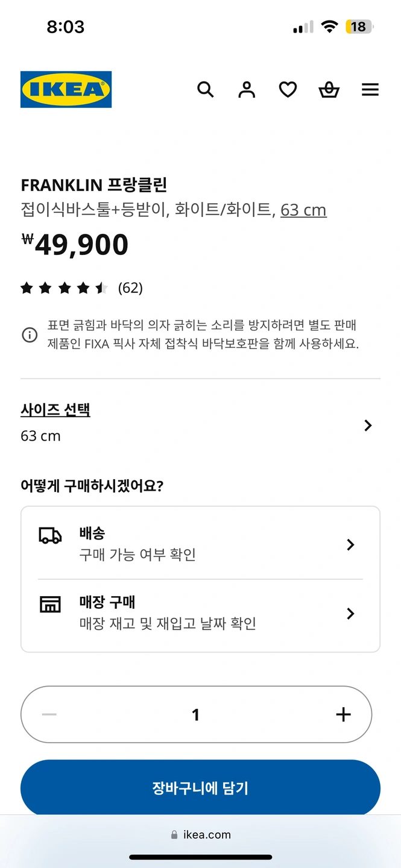Image resolution: width=401 pixels, height=868 pixels.
Task: Select the 배송 row label
Action: click(x=92, y=533)
